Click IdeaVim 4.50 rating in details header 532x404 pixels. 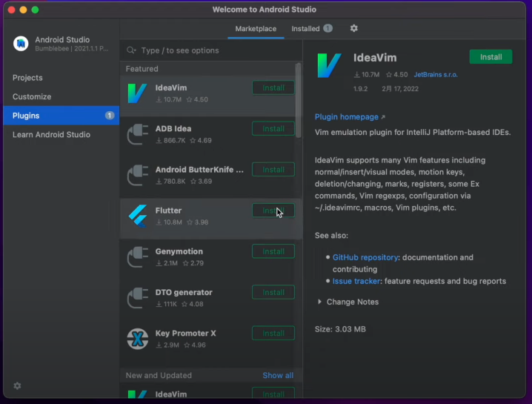point(397,75)
